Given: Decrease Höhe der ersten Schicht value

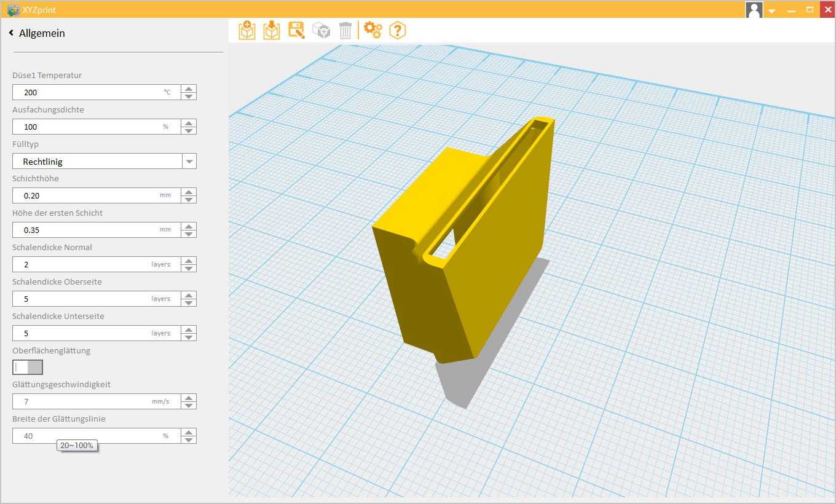Looking at the screenshot, I should coord(189,234).
